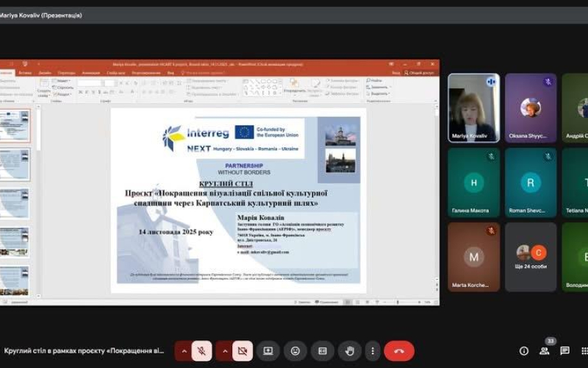Open the chat panel
The width and height of the screenshot is (588, 368).
coord(564,351)
